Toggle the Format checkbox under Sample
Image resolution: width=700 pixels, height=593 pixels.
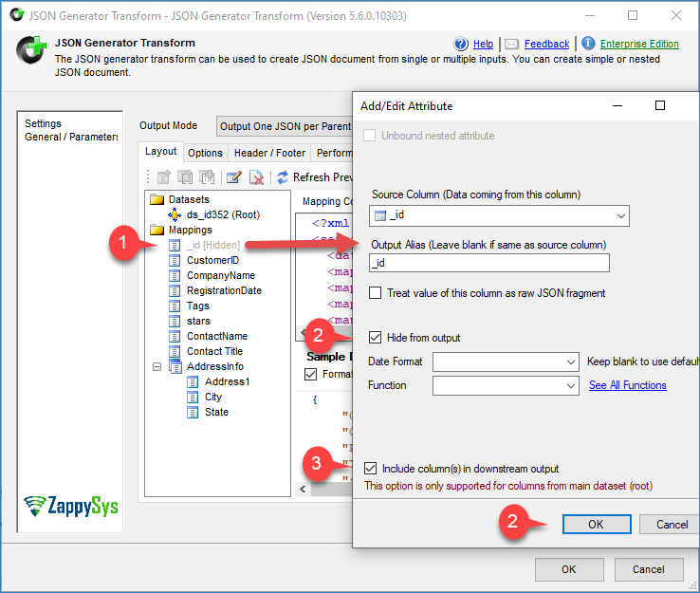(310, 374)
